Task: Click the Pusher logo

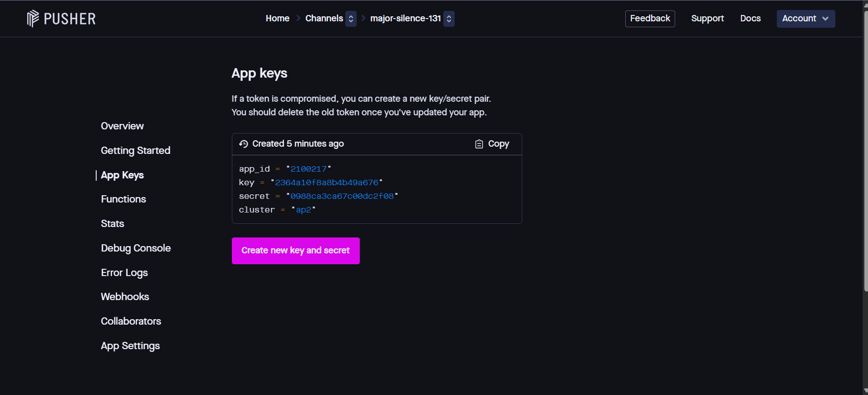Action: click(61, 19)
